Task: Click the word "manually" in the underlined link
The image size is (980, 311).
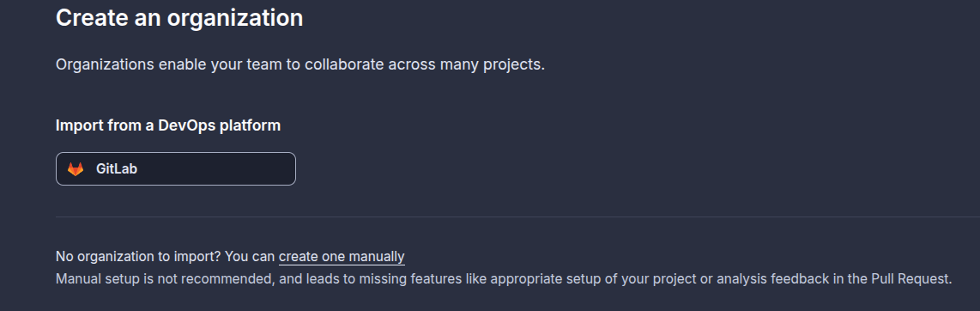Action: [377, 257]
